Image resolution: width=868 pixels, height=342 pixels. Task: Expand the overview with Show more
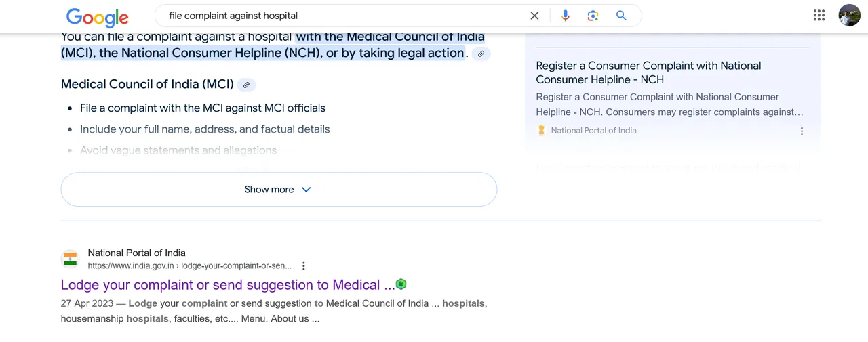[x=279, y=190]
